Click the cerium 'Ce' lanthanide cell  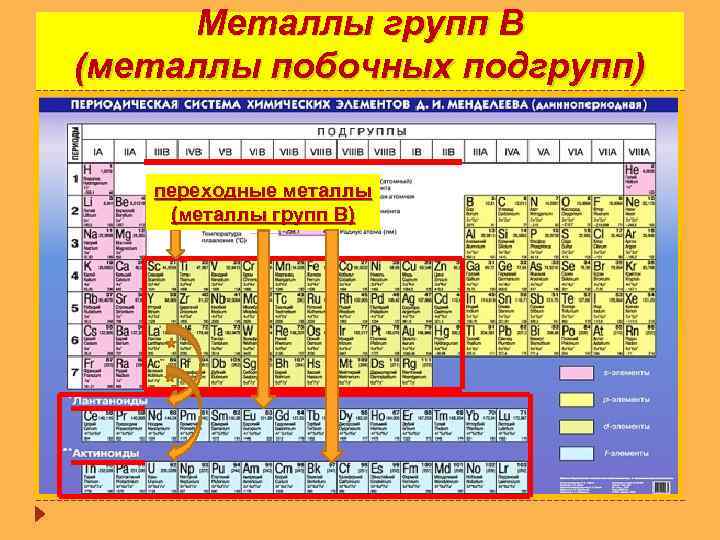(x=98, y=425)
